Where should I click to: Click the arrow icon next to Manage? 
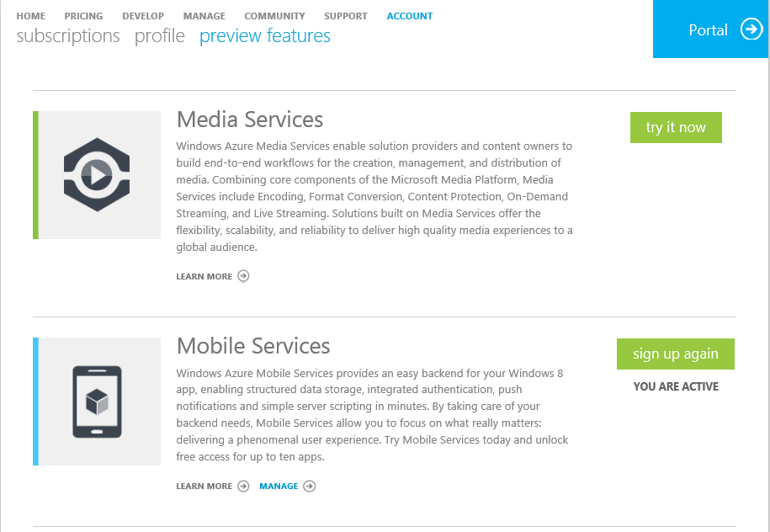[310, 487]
